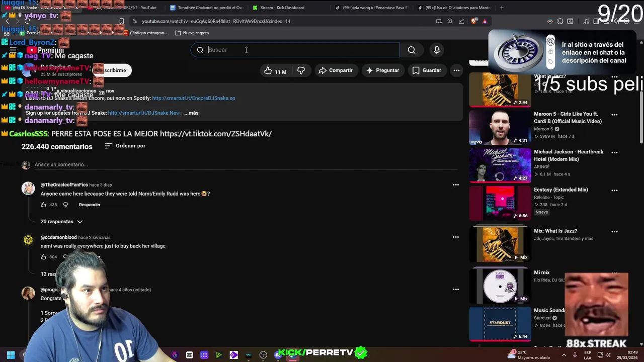Open Ecstasy (Extended Mix) thumbnail
The image size is (644, 362).
pos(500,203)
